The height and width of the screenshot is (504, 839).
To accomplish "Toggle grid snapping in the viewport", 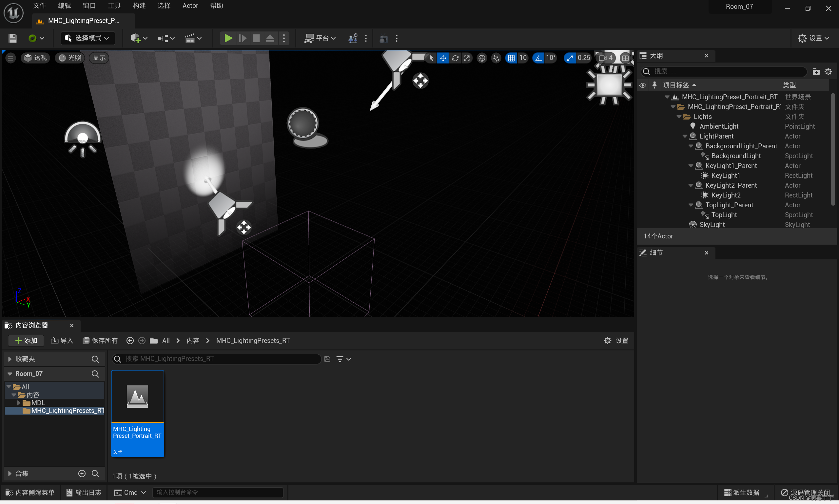I will (511, 58).
